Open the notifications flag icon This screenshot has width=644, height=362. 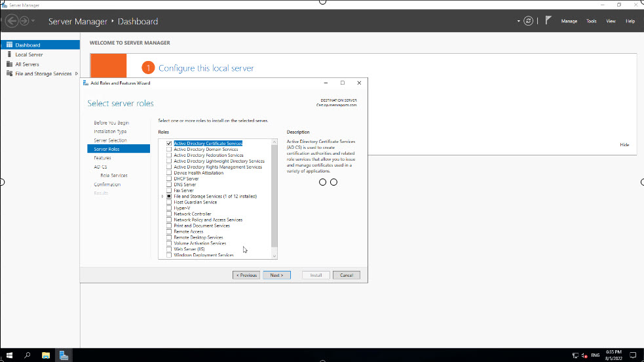pyautogui.click(x=548, y=20)
